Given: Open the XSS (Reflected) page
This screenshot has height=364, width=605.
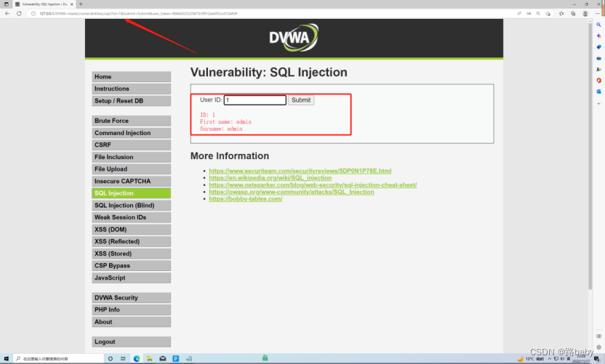Looking at the screenshot, I should (x=131, y=241).
